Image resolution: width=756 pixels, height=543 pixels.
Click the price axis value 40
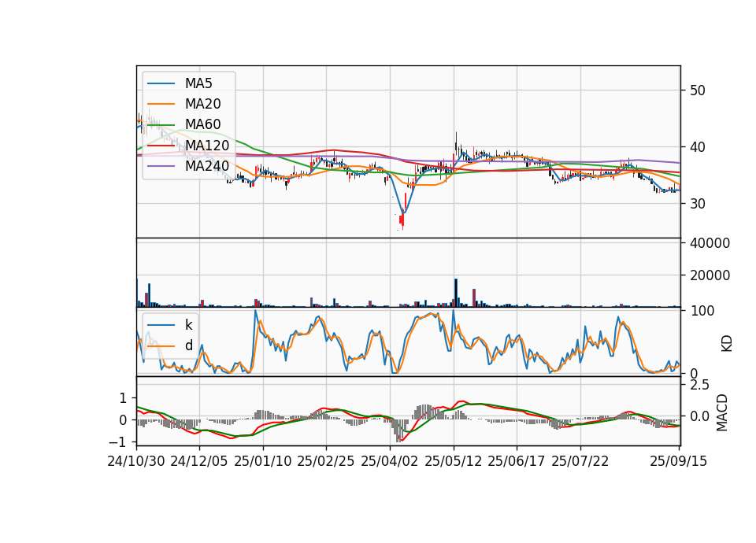(x=698, y=147)
